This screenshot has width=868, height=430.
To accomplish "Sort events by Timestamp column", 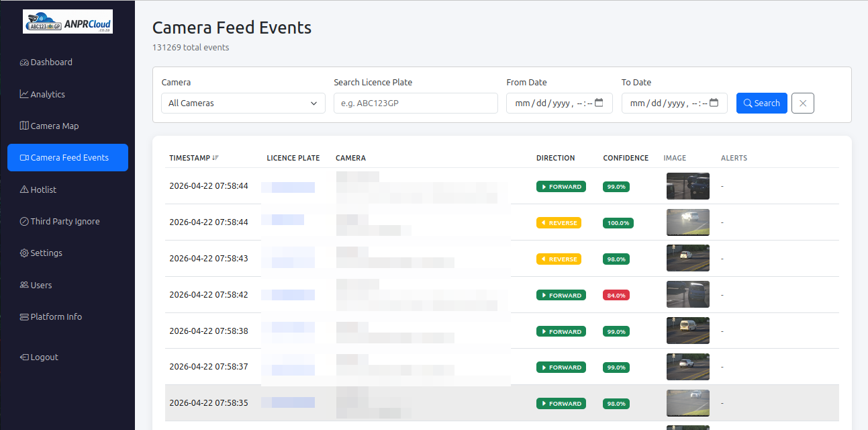I will pyautogui.click(x=193, y=159).
